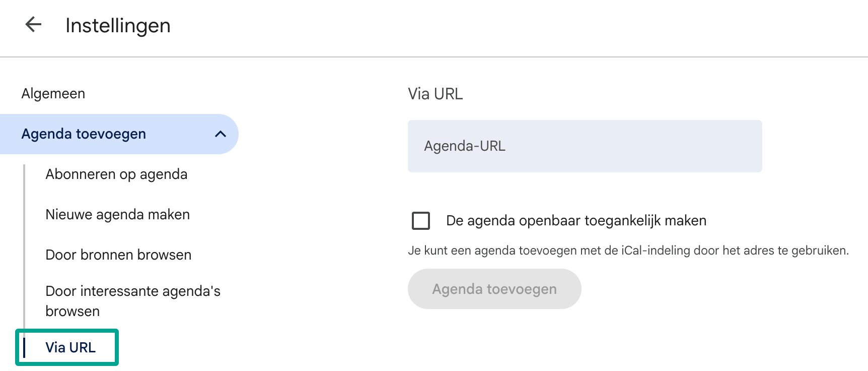The height and width of the screenshot is (371, 868).
Task: Click the 'De agenda openbaar toegankelijk maken' label
Action: [x=576, y=221]
